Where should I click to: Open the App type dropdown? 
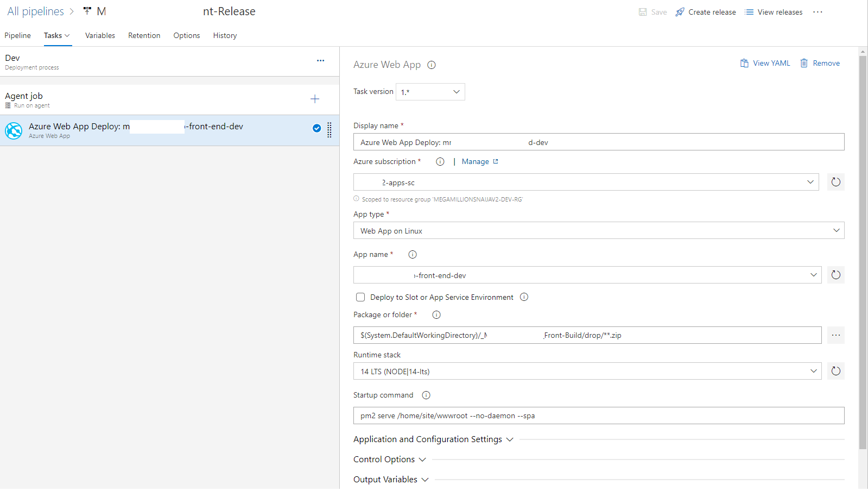coord(599,230)
